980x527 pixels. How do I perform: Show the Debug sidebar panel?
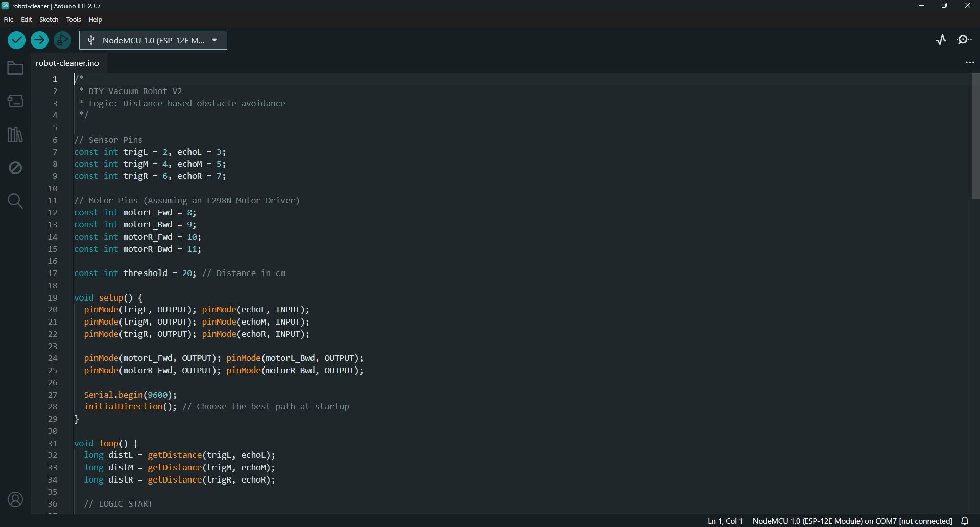(x=15, y=168)
